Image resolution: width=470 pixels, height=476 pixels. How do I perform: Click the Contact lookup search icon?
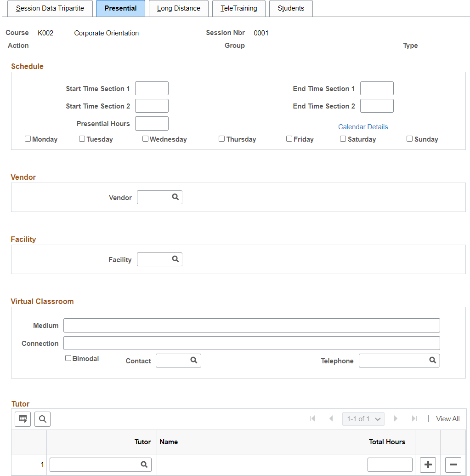point(194,360)
